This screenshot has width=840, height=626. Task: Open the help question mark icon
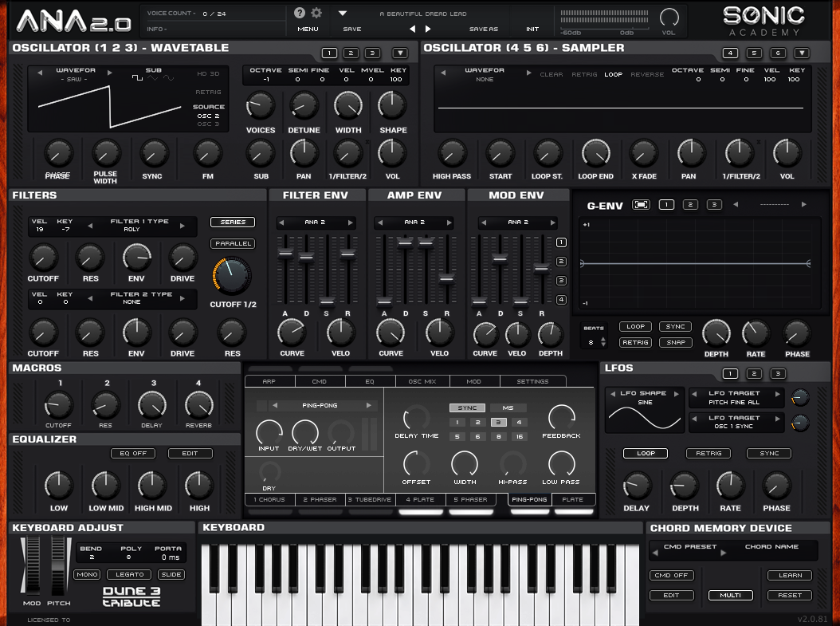(x=300, y=13)
